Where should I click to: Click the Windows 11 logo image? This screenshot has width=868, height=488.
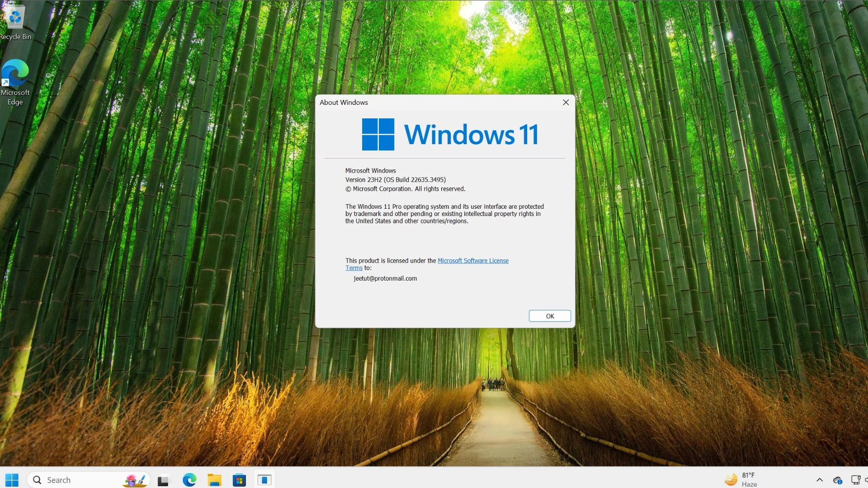pyautogui.click(x=378, y=134)
